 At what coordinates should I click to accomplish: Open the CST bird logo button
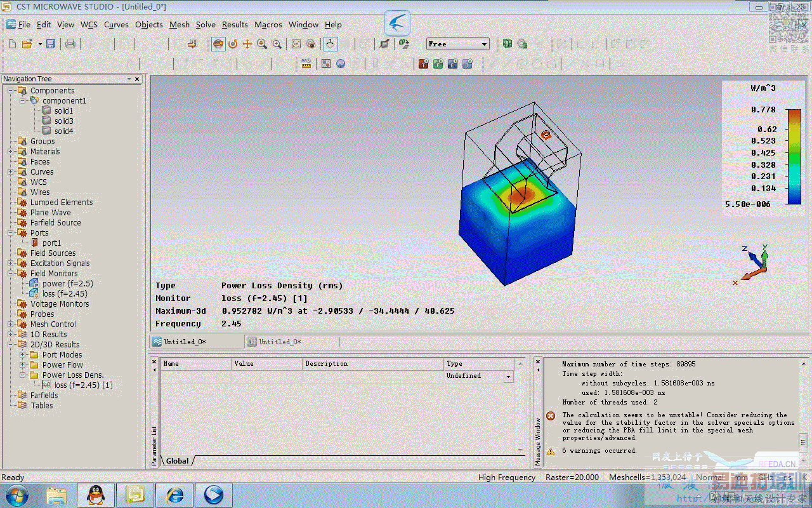[x=398, y=23]
